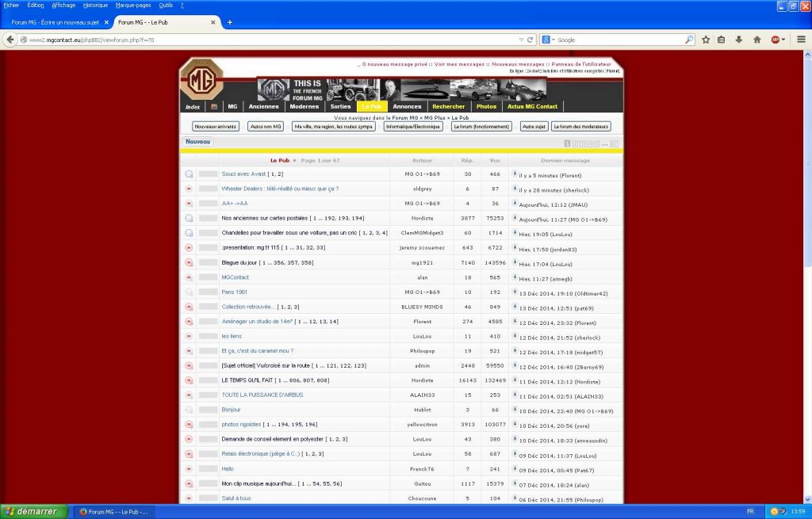Click the page vertical scrollbar

pos(807,277)
